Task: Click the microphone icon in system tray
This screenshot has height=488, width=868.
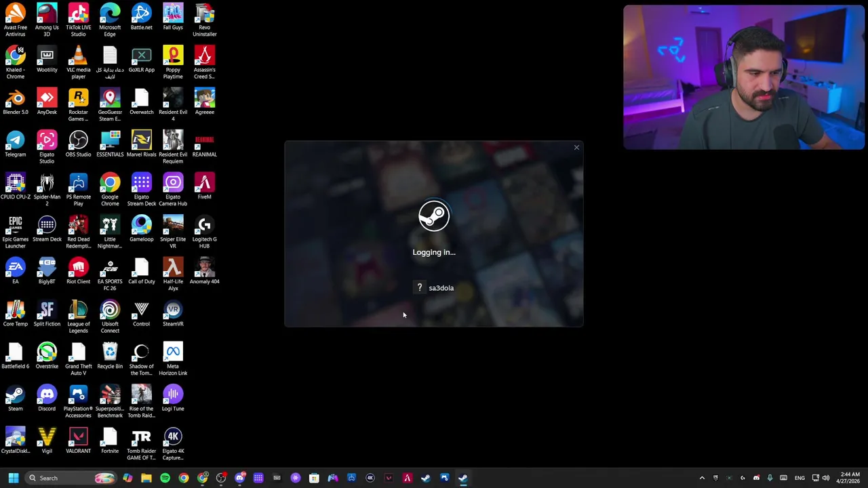Action: (770, 478)
